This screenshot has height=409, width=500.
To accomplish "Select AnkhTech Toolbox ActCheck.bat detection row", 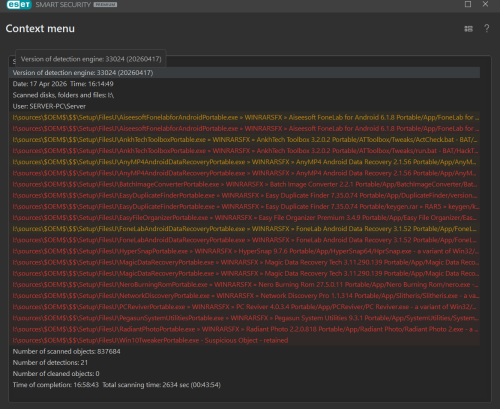I will 244,140.
